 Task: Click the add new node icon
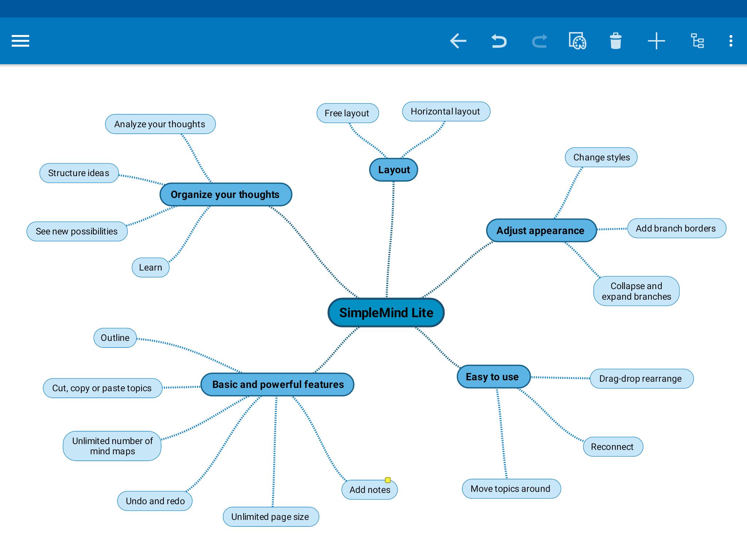(x=657, y=40)
